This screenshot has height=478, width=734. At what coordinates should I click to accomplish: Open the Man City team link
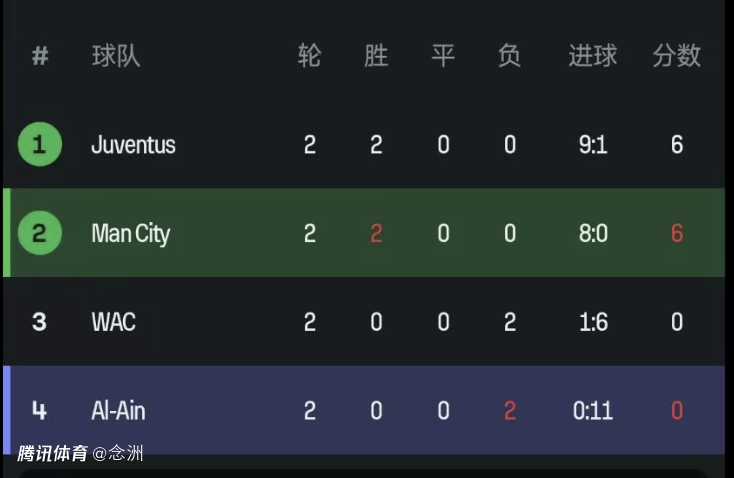click(x=131, y=234)
